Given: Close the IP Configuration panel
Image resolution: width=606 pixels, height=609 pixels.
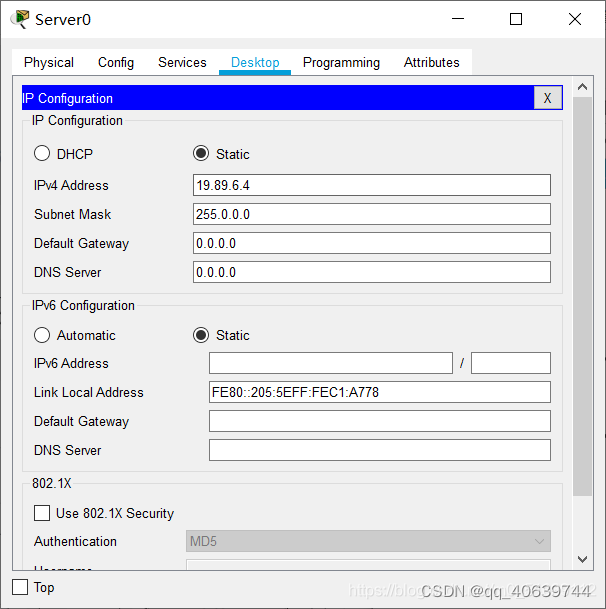Looking at the screenshot, I should [x=548, y=98].
